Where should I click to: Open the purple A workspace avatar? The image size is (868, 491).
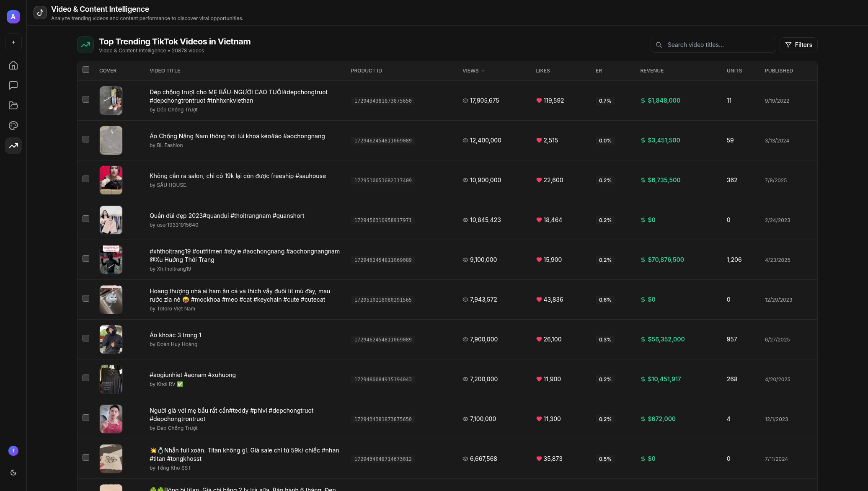(13, 17)
